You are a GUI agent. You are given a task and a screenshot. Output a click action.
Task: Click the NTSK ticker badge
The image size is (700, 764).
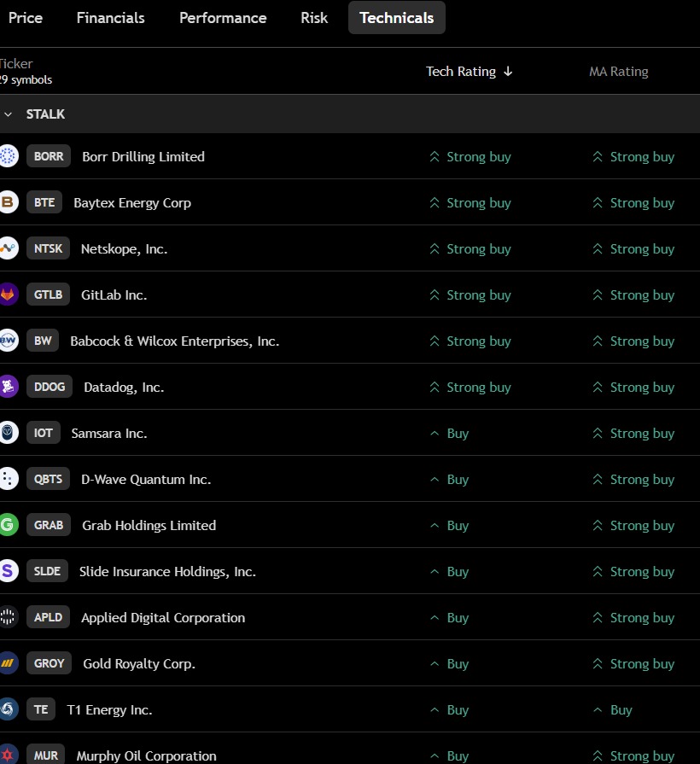(48, 248)
